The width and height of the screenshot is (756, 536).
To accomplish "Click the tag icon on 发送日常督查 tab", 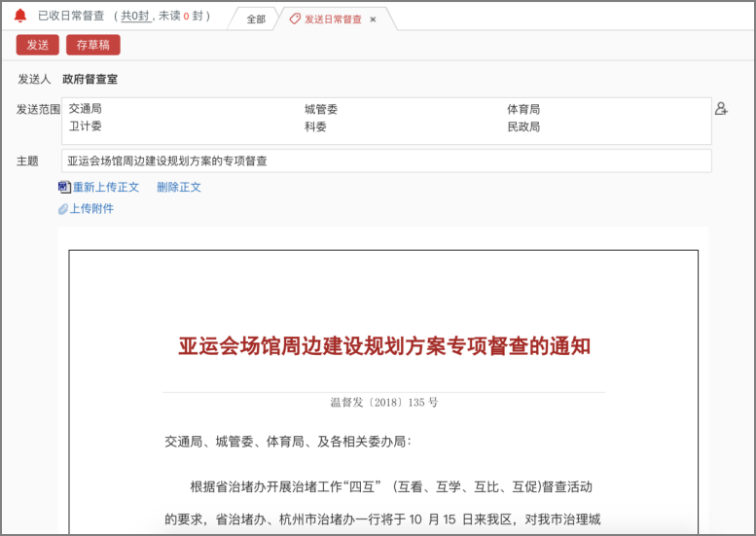I will click(295, 18).
